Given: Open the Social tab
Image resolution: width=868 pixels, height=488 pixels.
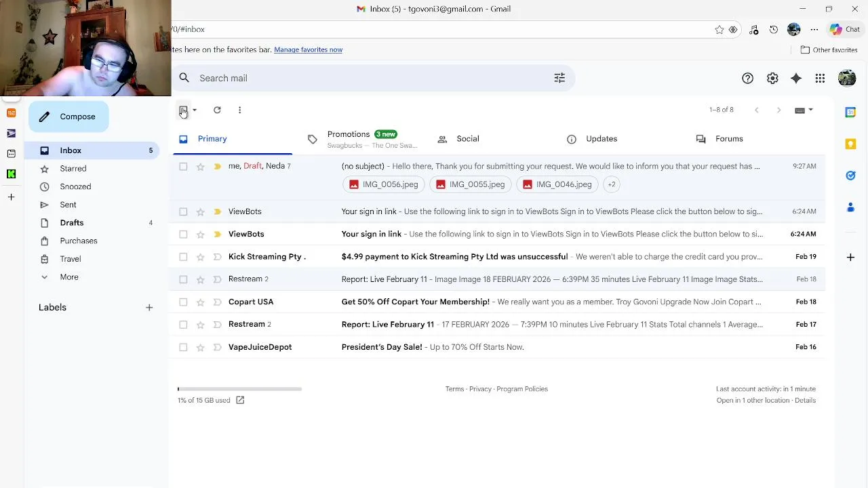Looking at the screenshot, I should click(x=468, y=139).
